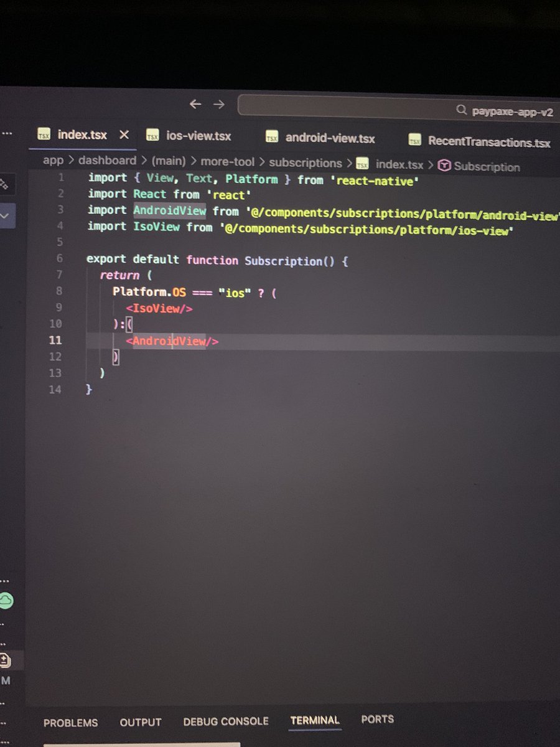The width and height of the screenshot is (560, 747).
Task: Click the Subscription symbol cube icon in breadcrumb
Action: click(x=444, y=166)
